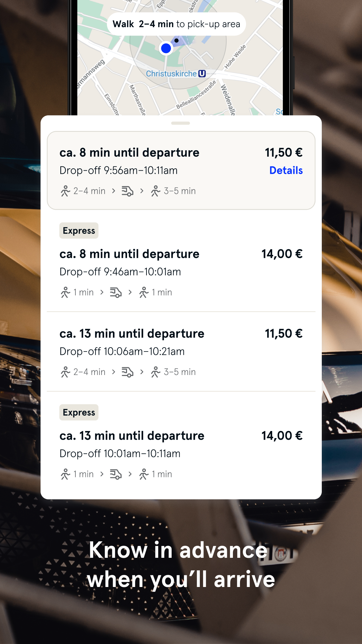The image size is (362, 644).
Task: Click shuttle icon in last Express ride
Action: click(116, 474)
